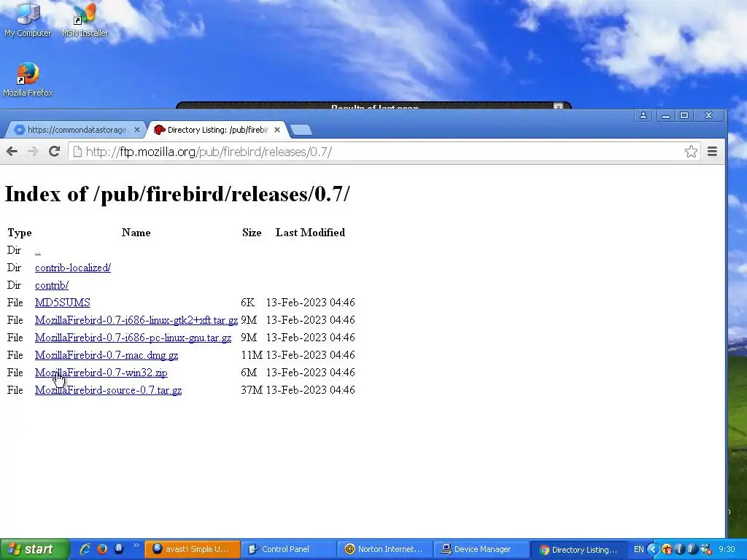Switch to the commondatastorage tab
Image resolution: width=747 pixels, height=560 pixels.
pos(76,130)
